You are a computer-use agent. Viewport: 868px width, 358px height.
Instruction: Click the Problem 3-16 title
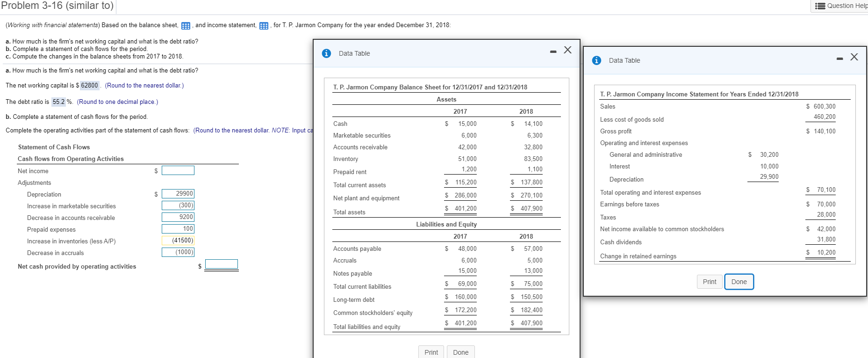(x=57, y=6)
